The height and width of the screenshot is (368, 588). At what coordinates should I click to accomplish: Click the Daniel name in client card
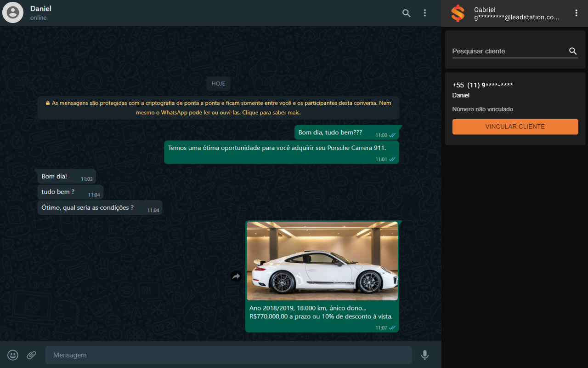[461, 95]
